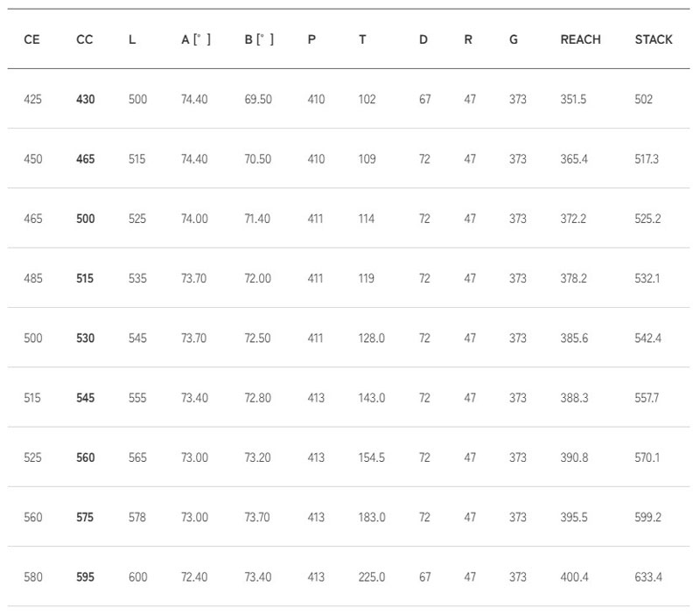The width and height of the screenshot is (700, 614).
Task: Select the bold 430 CC size value
Action: (x=86, y=100)
